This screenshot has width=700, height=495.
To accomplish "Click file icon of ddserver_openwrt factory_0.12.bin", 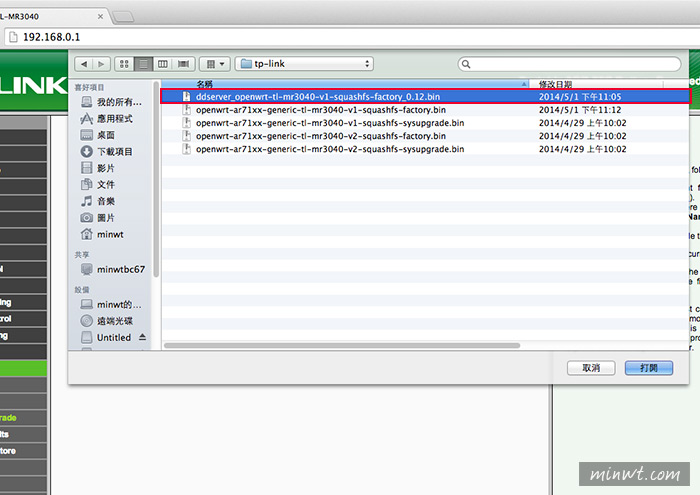I will (187, 96).
